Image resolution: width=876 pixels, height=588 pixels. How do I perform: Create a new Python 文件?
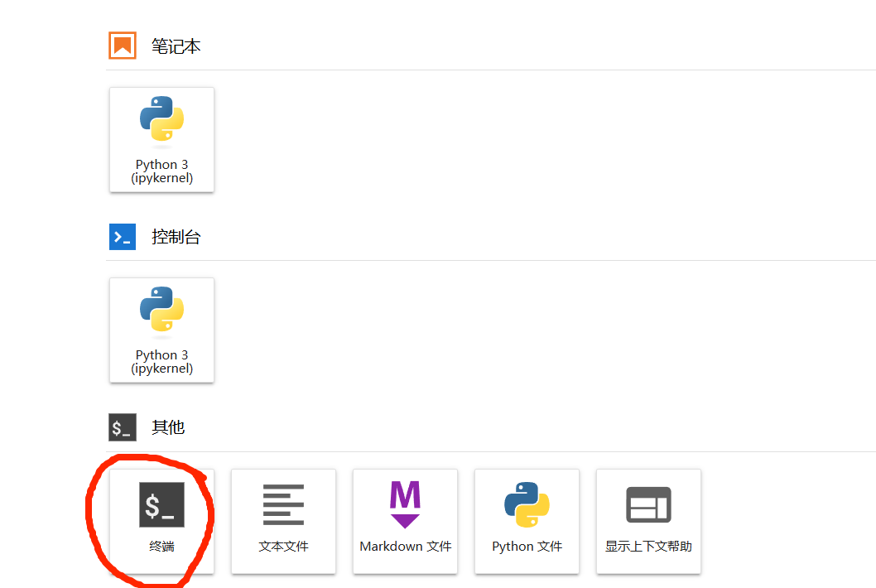pos(527,522)
